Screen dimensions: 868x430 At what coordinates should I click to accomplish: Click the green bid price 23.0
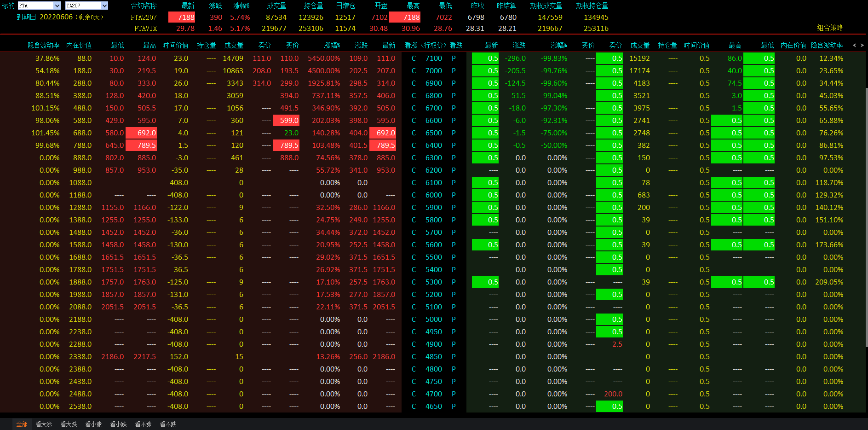click(291, 133)
